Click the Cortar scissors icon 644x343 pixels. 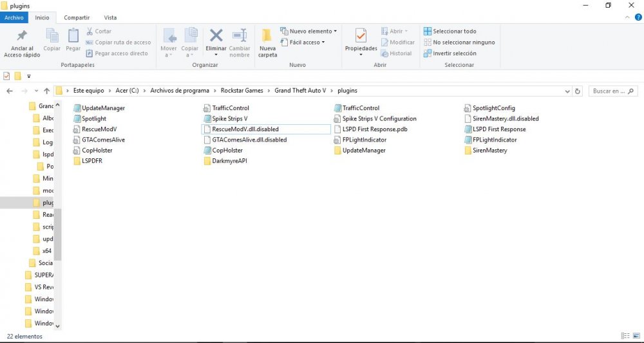click(x=90, y=31)
